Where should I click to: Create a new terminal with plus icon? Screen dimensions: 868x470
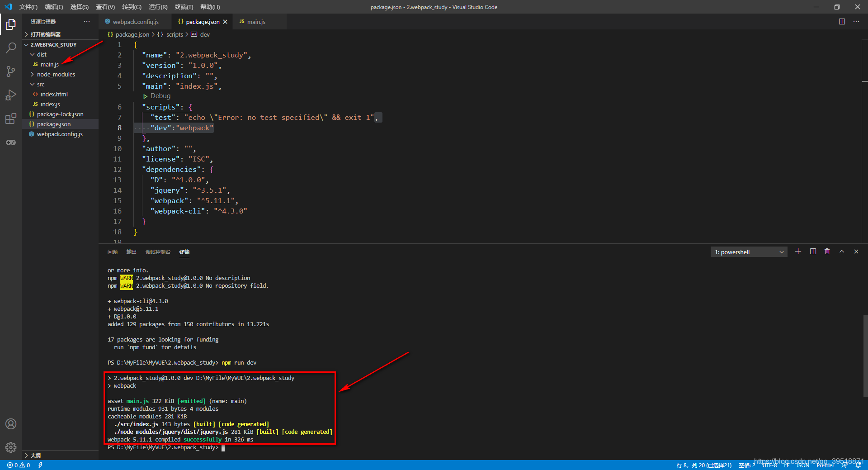pos(798,252)
